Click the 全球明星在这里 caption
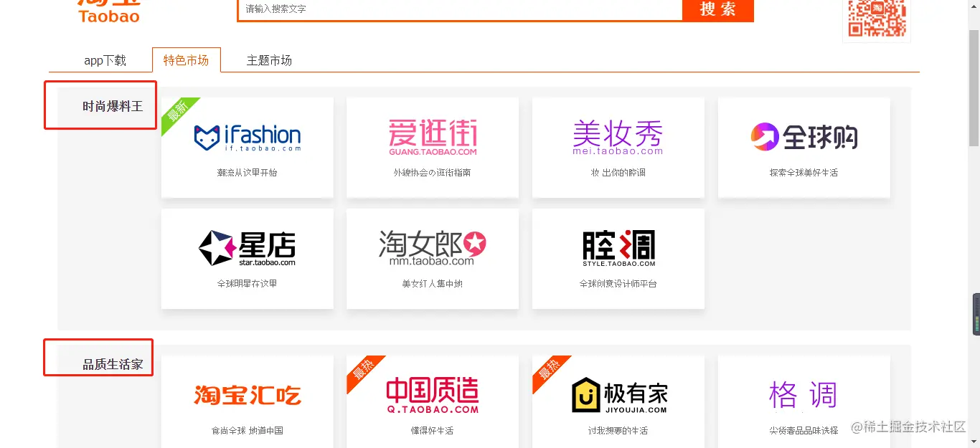 point(248,284)
